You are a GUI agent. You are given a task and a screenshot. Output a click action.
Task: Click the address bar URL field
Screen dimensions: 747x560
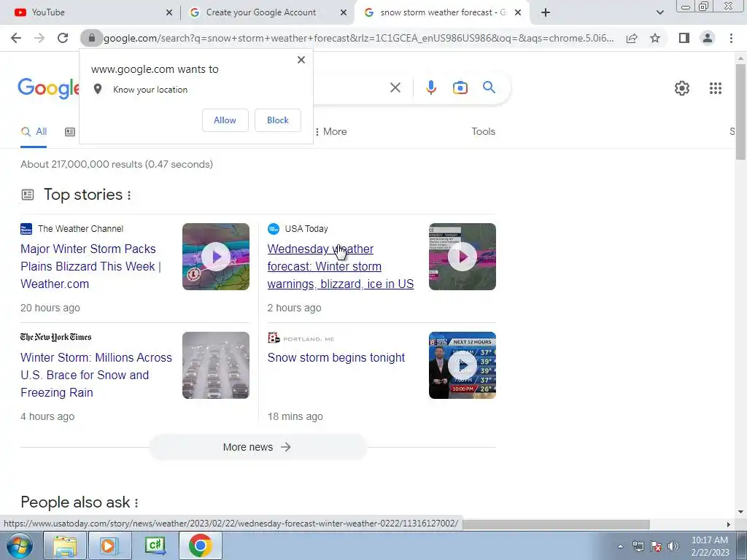358,38
